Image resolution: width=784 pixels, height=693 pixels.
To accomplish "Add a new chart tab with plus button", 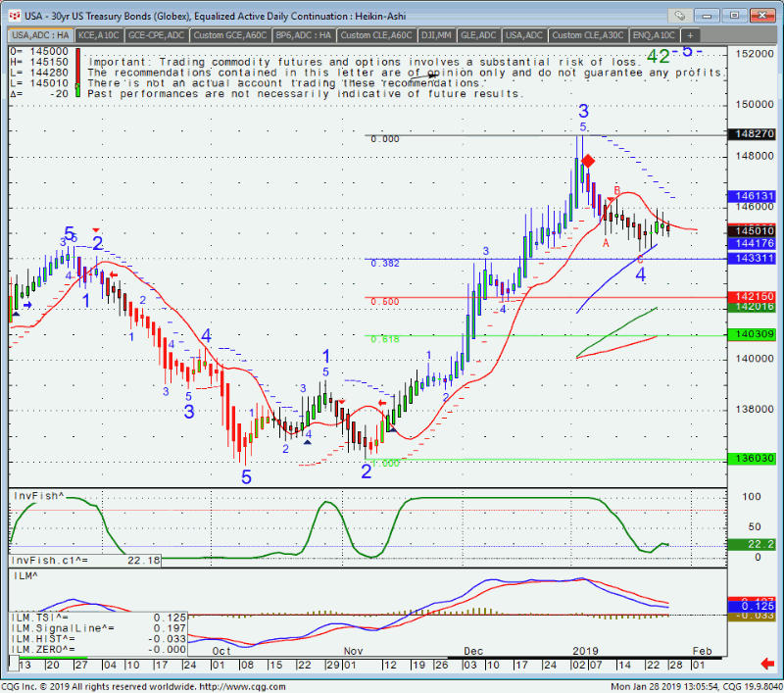I will [x=689, y=35].
